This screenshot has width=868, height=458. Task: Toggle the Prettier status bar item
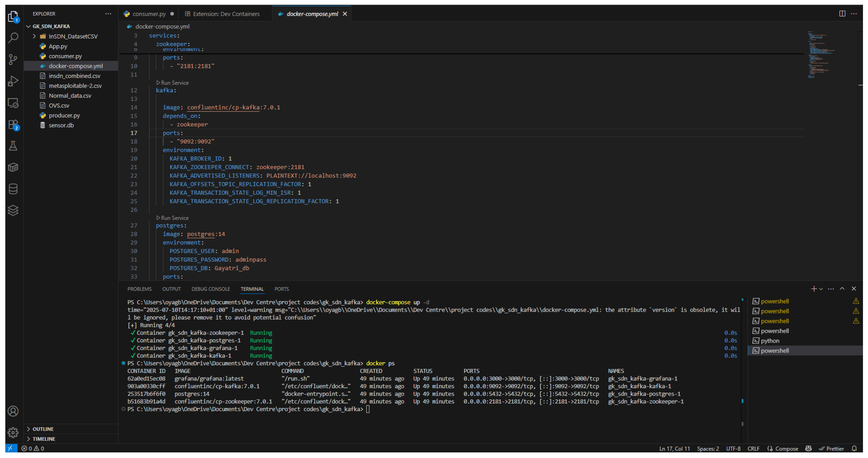[831, 448]
